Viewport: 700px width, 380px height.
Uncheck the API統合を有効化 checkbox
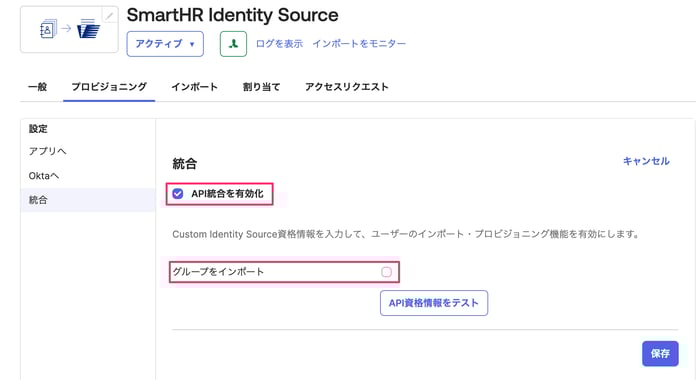pyautogui.click(x=178, y=194)
